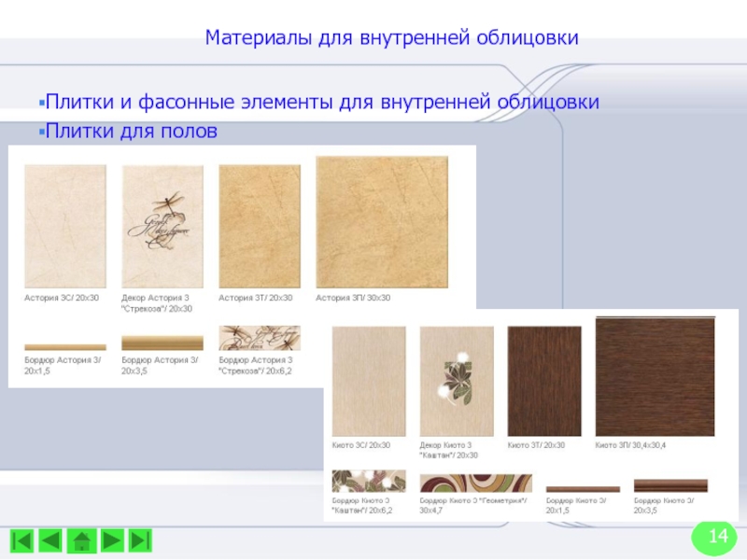
Task: Go to the previous slide arrow
Action: coord(51,539)
